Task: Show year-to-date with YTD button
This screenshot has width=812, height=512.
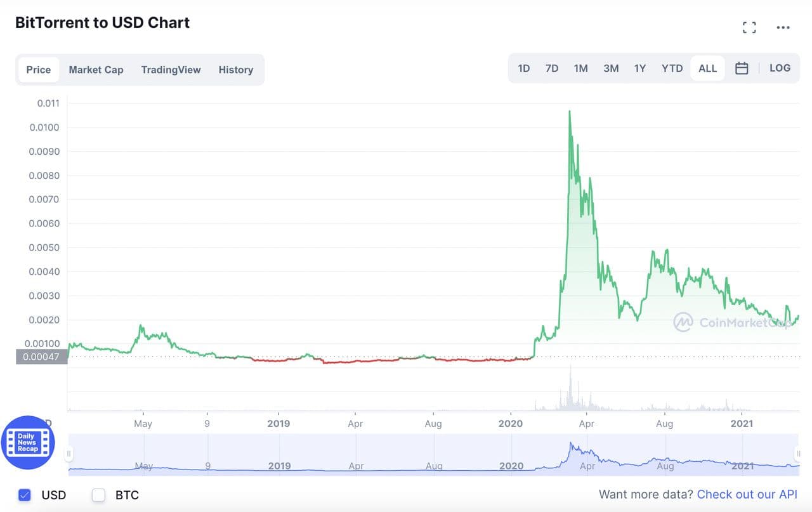Action: click(x=672, y=69)
